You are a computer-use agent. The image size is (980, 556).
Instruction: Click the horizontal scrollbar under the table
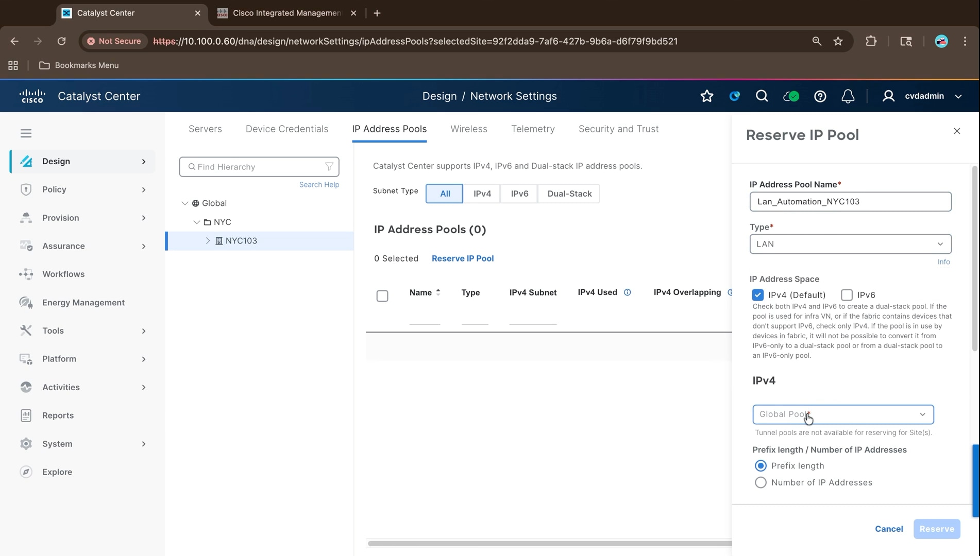(549, 544)
